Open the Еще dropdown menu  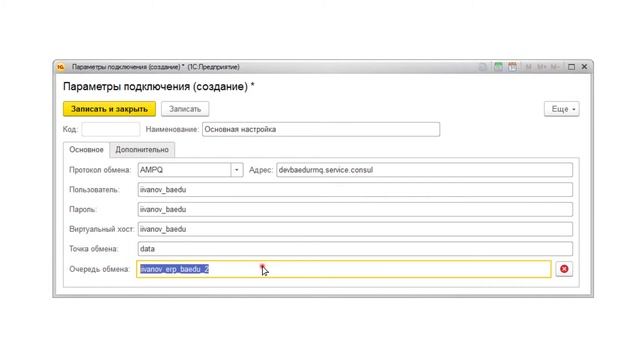(x=562, y=109)
